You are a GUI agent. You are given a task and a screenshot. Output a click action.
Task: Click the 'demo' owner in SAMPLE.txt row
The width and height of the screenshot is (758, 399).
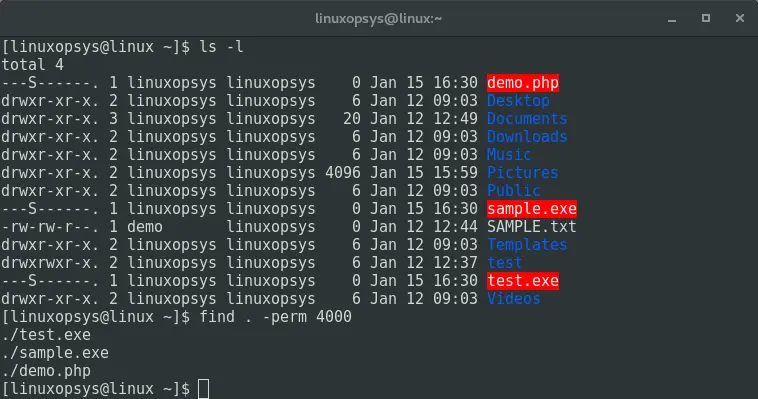(145, 227)
